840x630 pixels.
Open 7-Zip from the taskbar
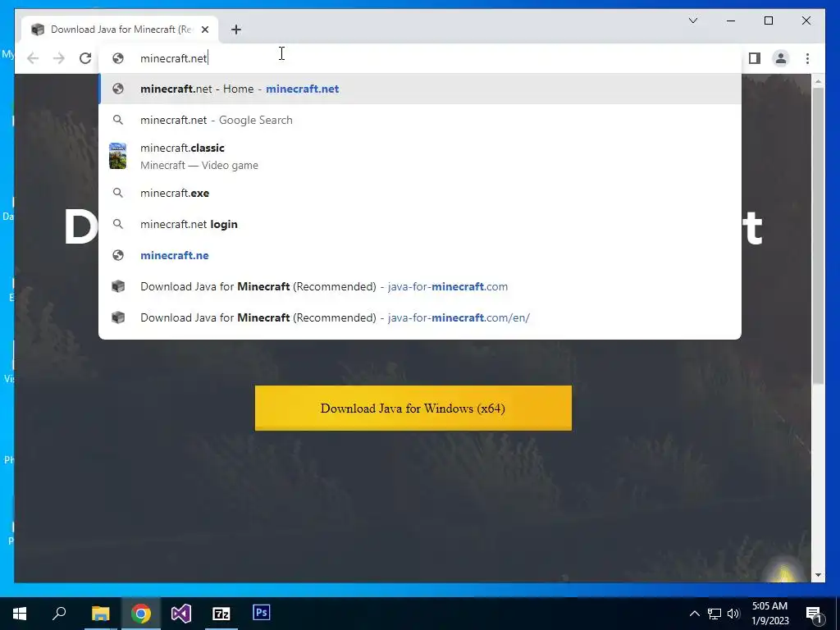click(221, 614)
